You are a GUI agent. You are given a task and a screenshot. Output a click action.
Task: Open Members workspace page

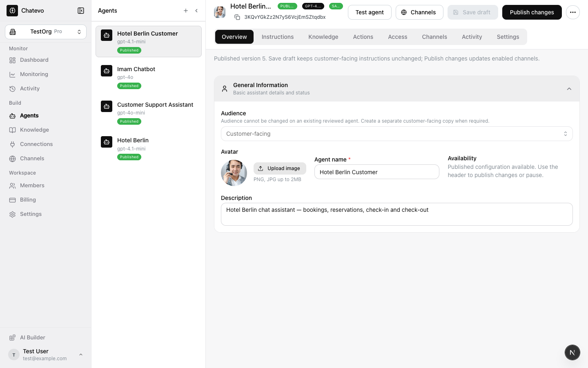(46, 186)
